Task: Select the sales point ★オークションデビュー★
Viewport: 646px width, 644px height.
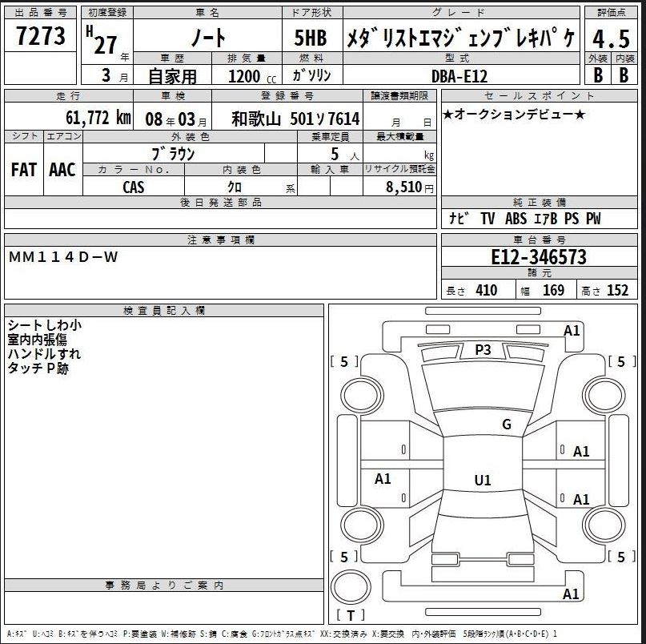Action: pyautogui.click(x=513, y=115)
